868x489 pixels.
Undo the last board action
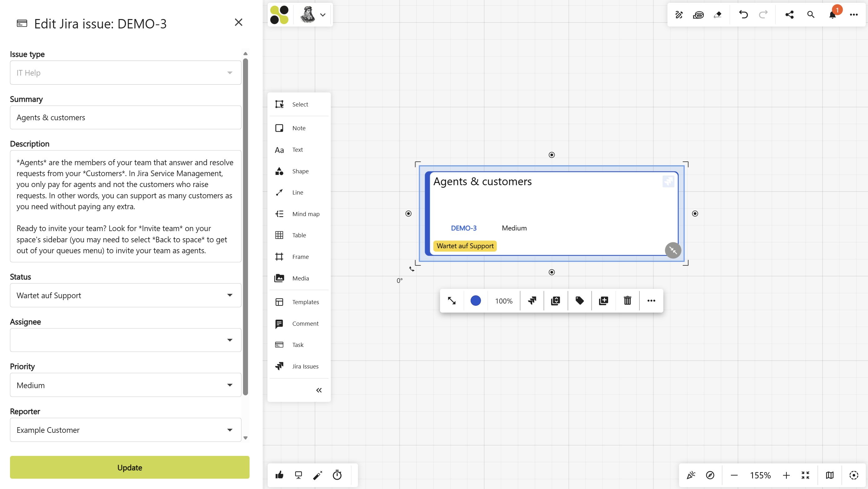click(743, 14)
